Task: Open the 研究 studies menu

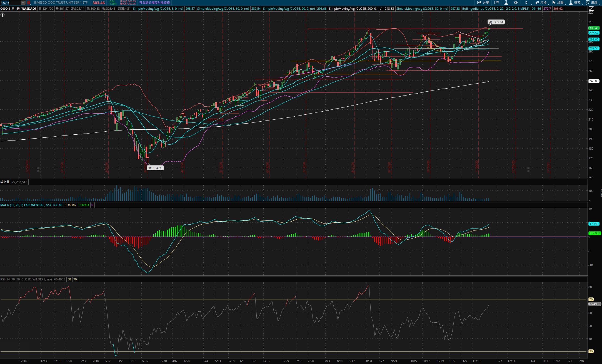Action: click(575, 2)
